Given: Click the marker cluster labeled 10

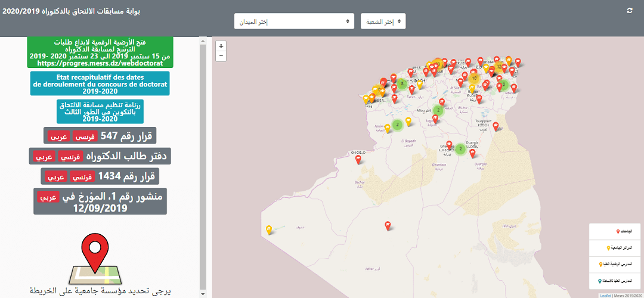Looking at the screenshot, I should pos(474,78).
